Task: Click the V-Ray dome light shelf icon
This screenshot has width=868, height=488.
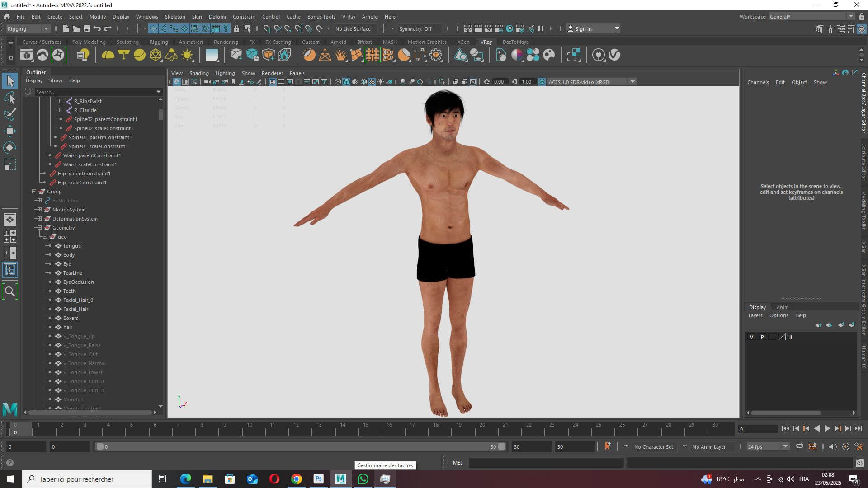Action: point(108,55)
